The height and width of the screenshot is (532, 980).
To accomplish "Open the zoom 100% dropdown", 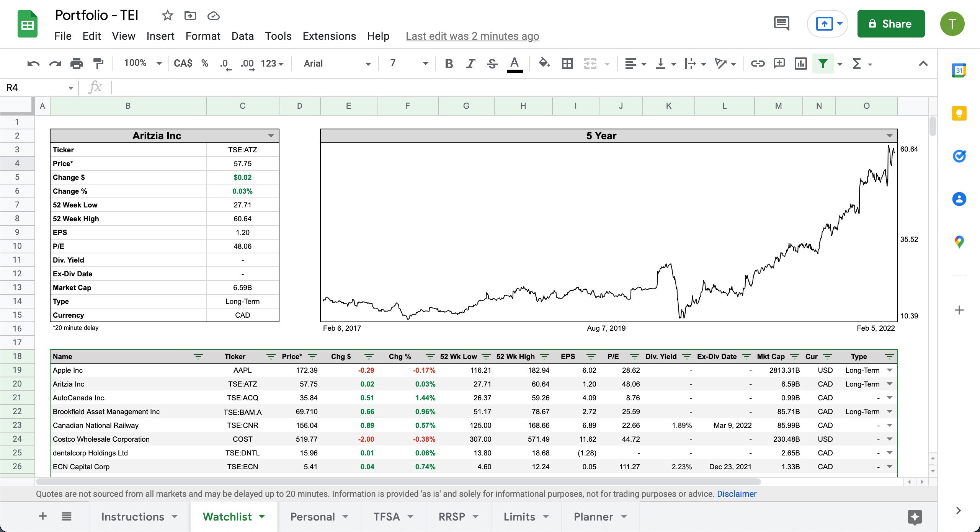I will click(x=142, y=64).
